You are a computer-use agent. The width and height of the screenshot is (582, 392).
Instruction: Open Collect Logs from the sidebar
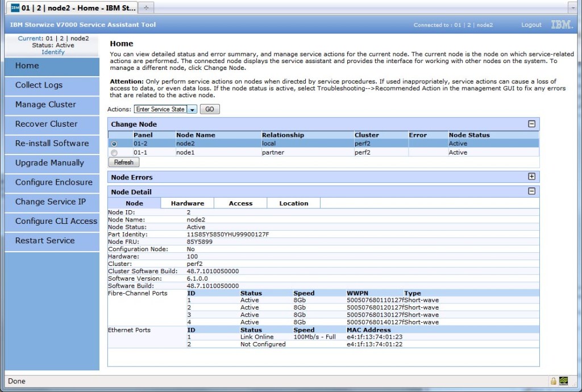tap(39, 85)
